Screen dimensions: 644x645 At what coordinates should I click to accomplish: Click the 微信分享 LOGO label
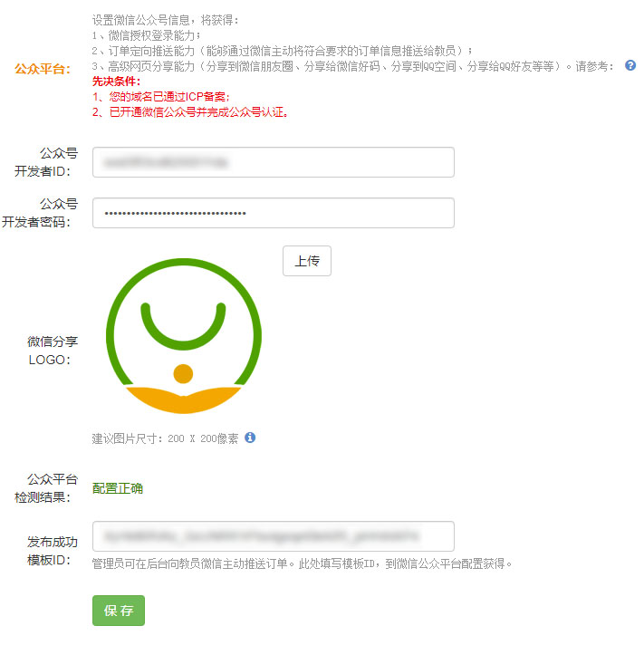pyautogui.click(x=53, y=351)
